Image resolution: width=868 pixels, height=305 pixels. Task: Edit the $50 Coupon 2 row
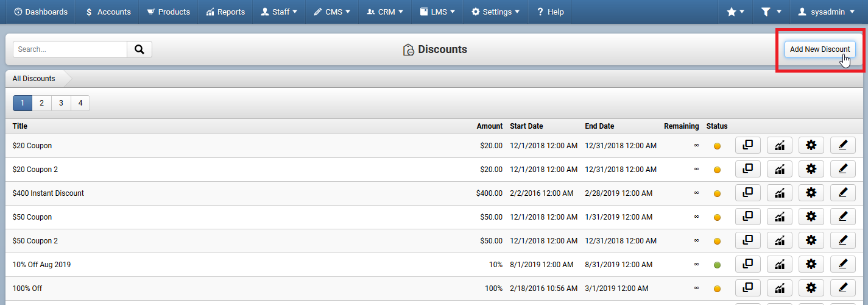(843, 240)
